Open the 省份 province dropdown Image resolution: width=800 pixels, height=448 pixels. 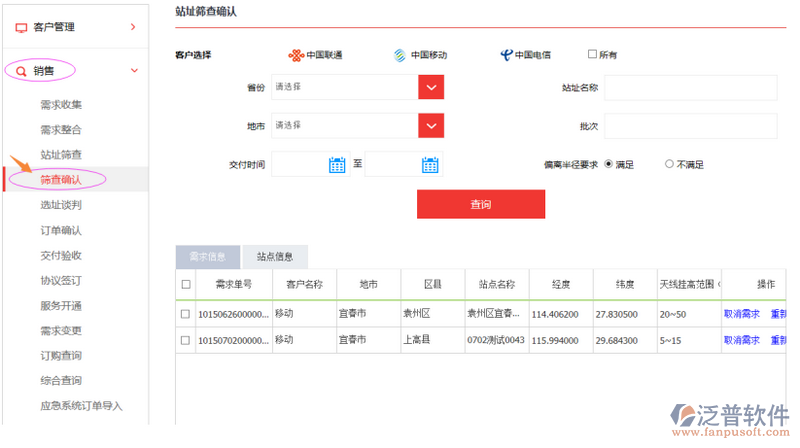430,88
